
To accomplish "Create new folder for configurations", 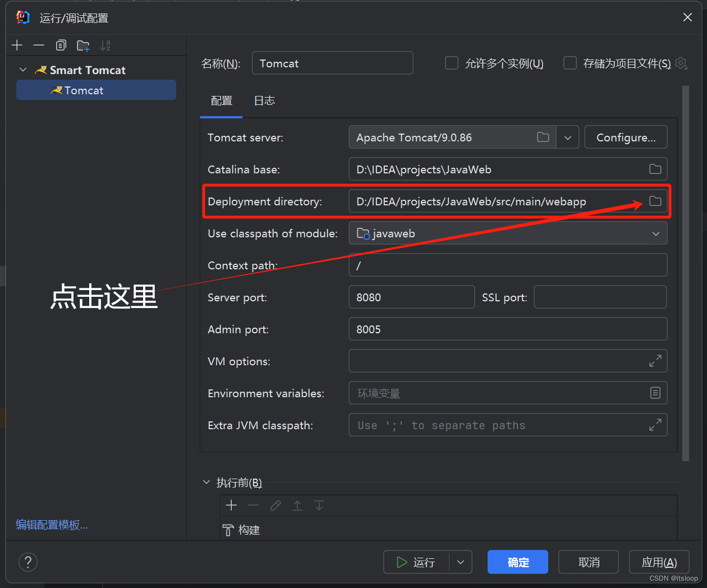I will (83, 45).
